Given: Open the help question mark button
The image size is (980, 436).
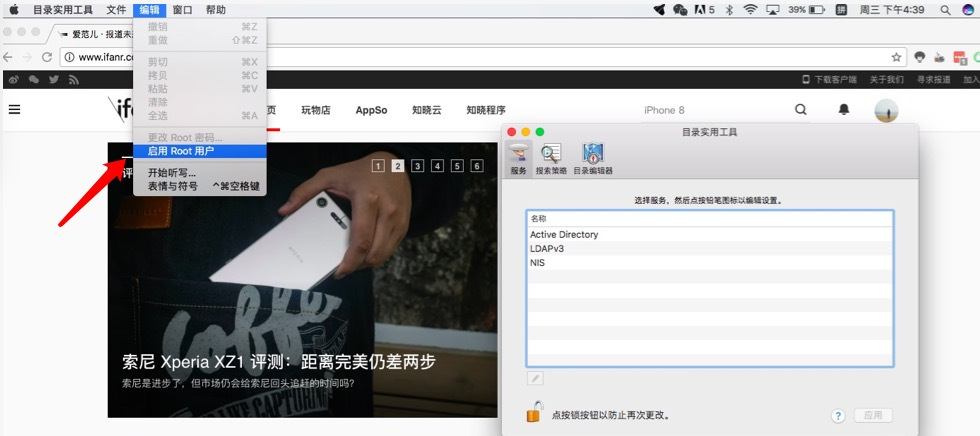Looking at the screenshot, I should (839, 416).
